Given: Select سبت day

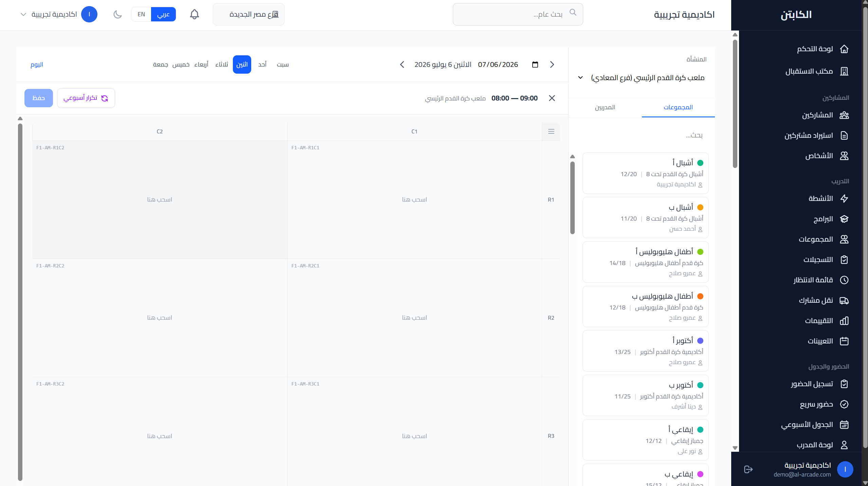Looking at the screenshot, I should pyautogui.click(x=282, y=64).
